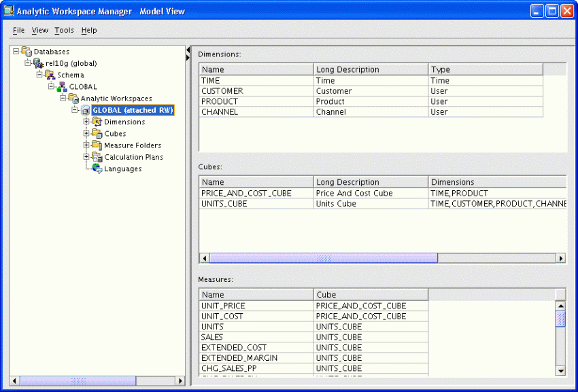Expand the Calculation Plans node
The height and width of the screenshot is (392, 578).
[86, 157]
